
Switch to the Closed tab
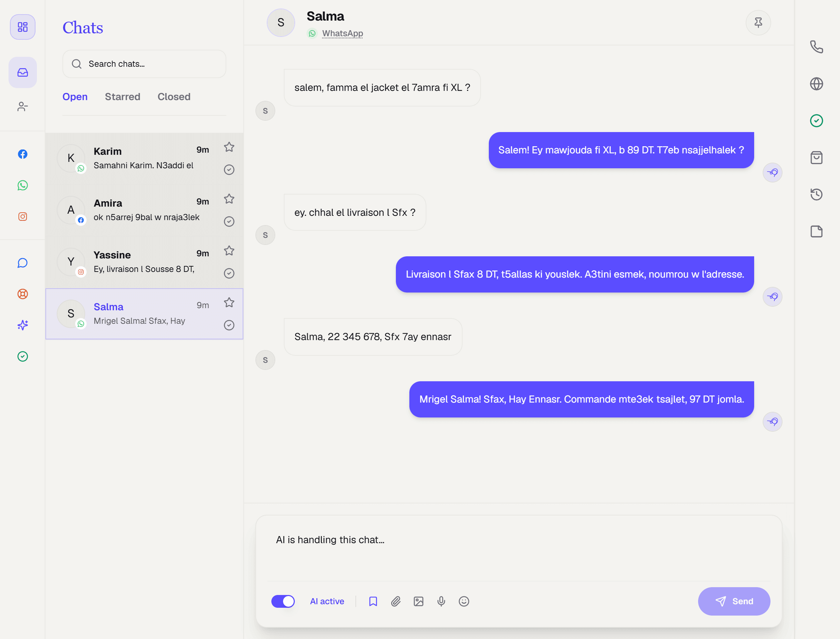[x=174, y=97]
